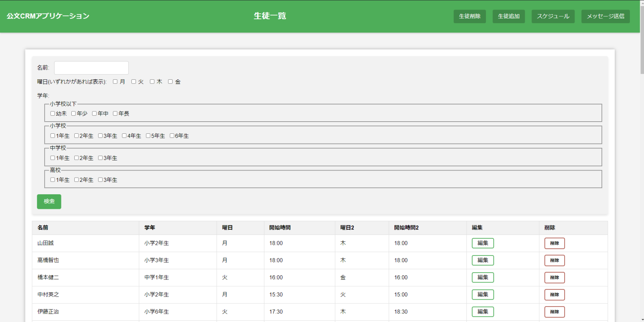Delete the 高橋智也 student row
Screen dimensions: 644x322
tap(554, 260)
